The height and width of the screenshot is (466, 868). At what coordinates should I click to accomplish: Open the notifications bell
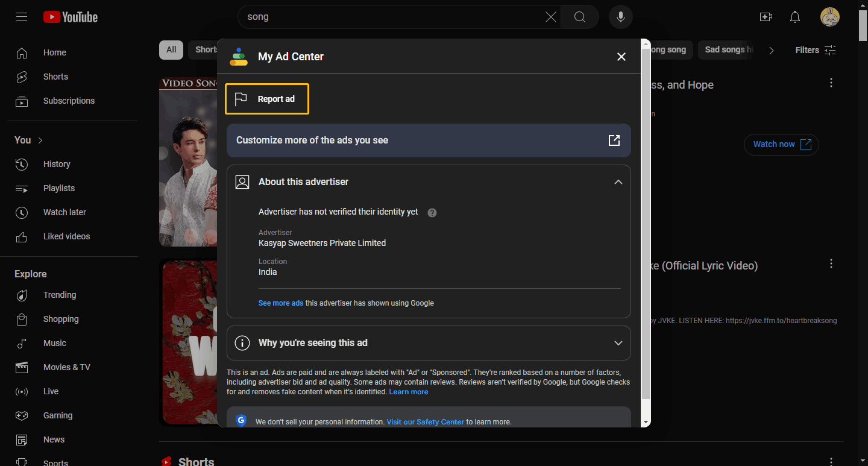coord(795,17)
